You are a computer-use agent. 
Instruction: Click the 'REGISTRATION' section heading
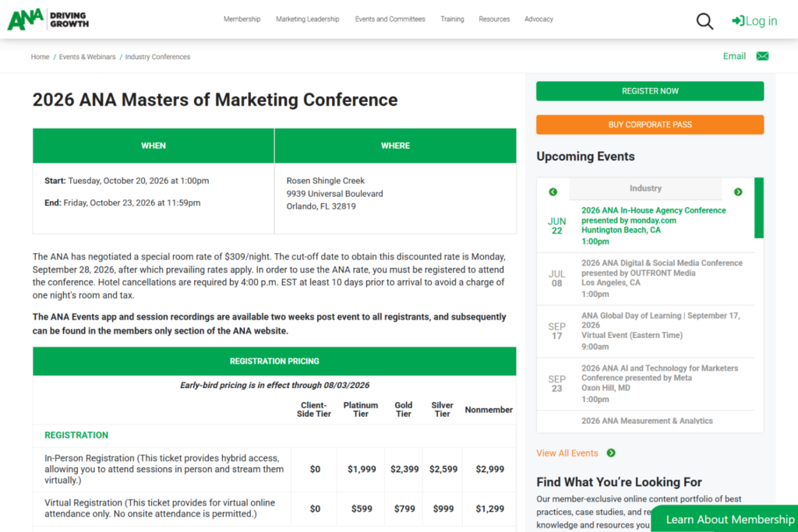pyautogui.click(x=76, y=435)
